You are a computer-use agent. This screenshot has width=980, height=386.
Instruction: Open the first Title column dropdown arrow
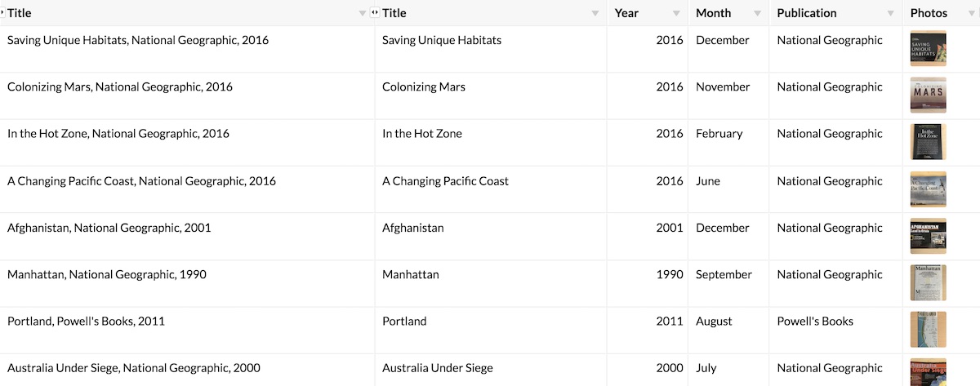click(363, 14)
